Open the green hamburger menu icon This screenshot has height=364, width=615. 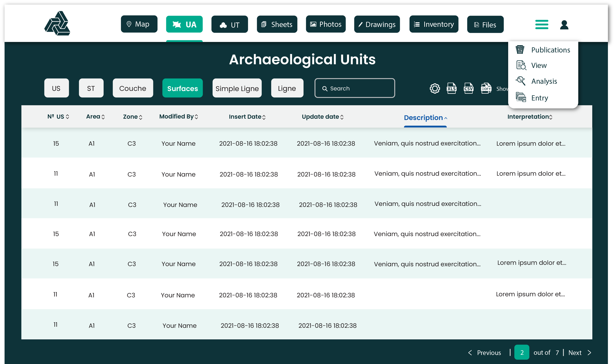[542, 24]
